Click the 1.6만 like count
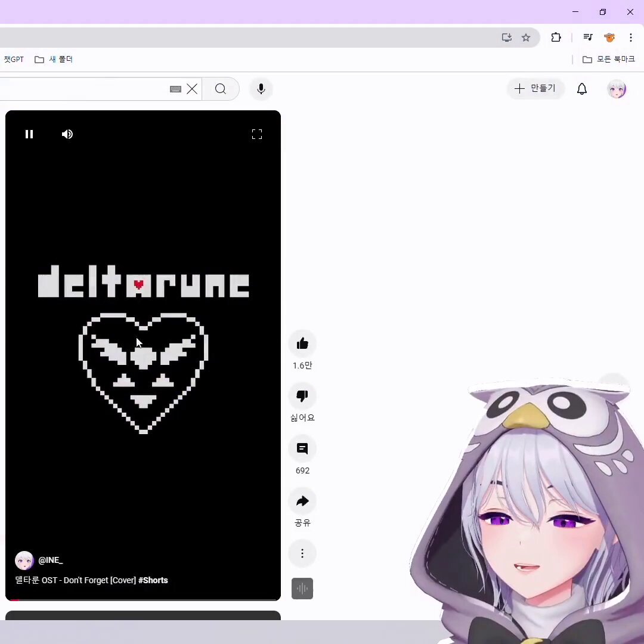 (x=302, y=366)
